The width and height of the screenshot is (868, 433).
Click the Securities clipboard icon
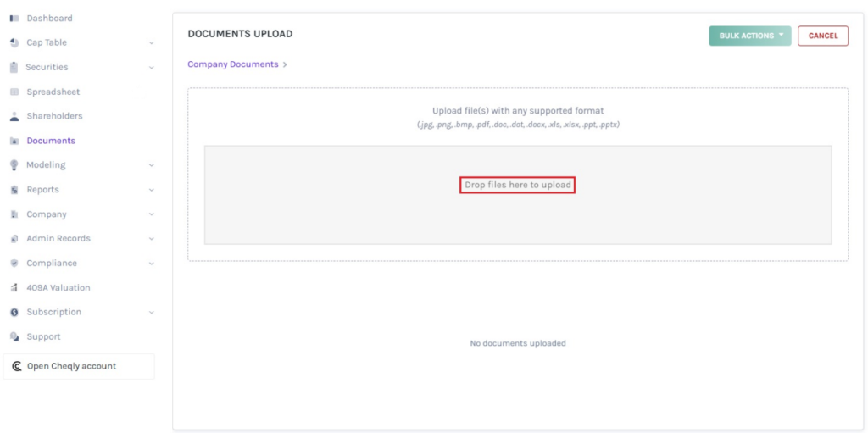click(x=14, y=67)
